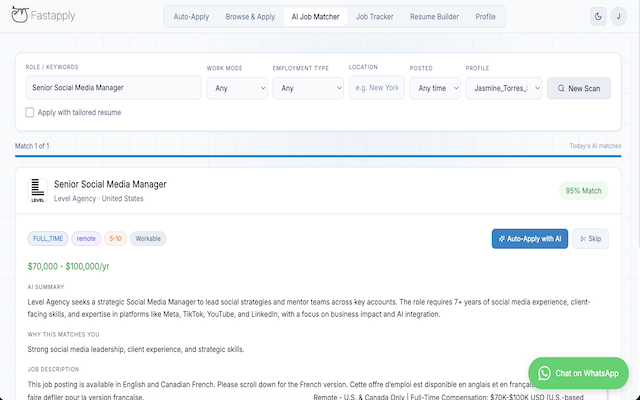Click the Location input field
The height and width of the screenshot is (400, 640).
[x=377, y=88]
